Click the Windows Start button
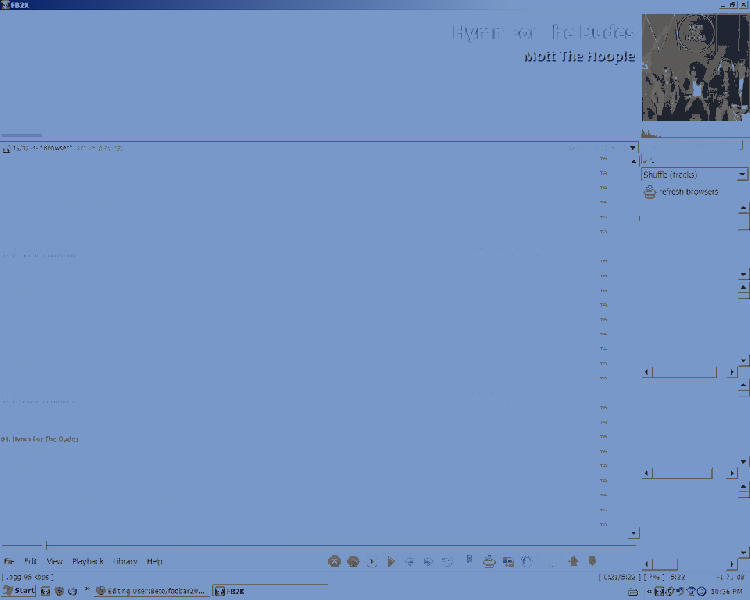This screenshot has width=750, height=600. pyautogui.click(x=19, y=591)
